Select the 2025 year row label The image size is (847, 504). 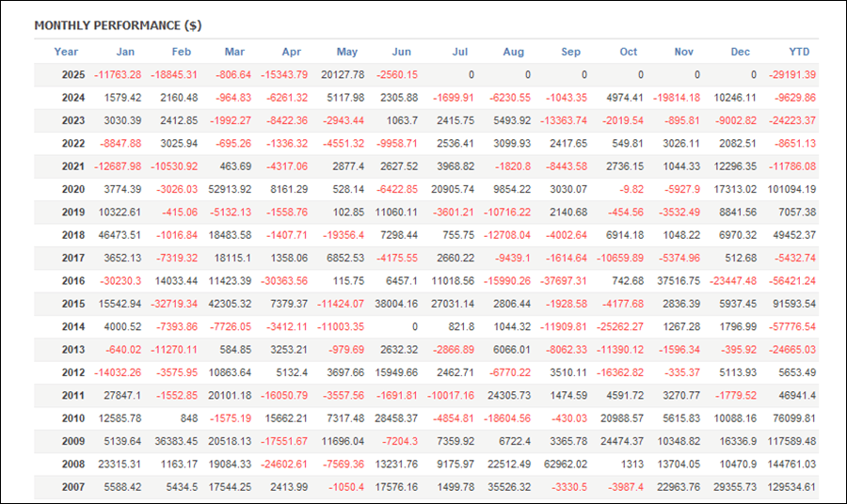coord(73,75)
